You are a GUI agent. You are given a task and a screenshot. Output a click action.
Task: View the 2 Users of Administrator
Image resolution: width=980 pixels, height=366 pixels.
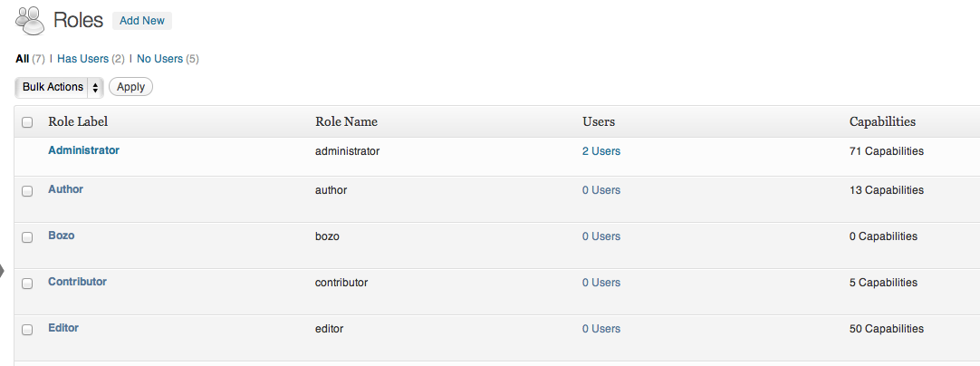(600, 151)
